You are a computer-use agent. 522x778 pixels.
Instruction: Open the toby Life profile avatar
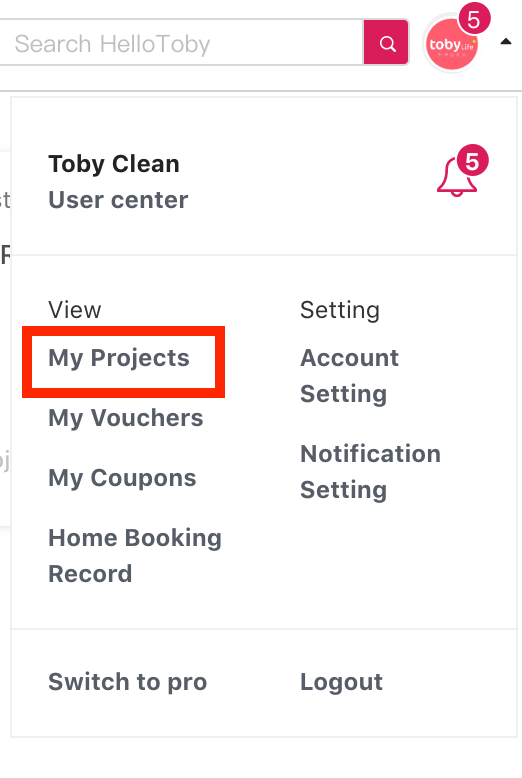coord(451,45)
